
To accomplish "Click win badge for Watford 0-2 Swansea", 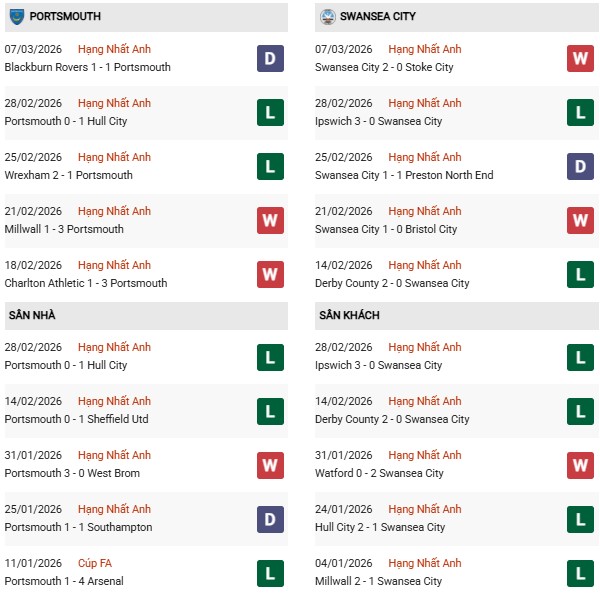I will [x=580, y=465].
